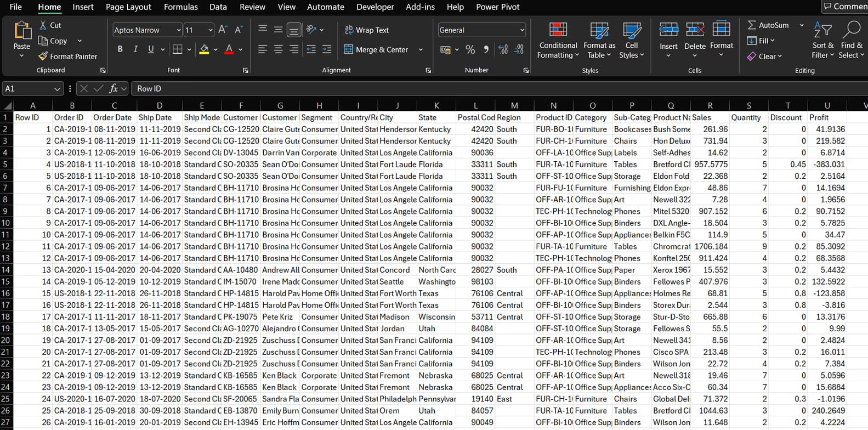The width and height of the screenshot is (868, 430).
Task: Open Conditional Formatting menu
Action: [x=558, y=40]
